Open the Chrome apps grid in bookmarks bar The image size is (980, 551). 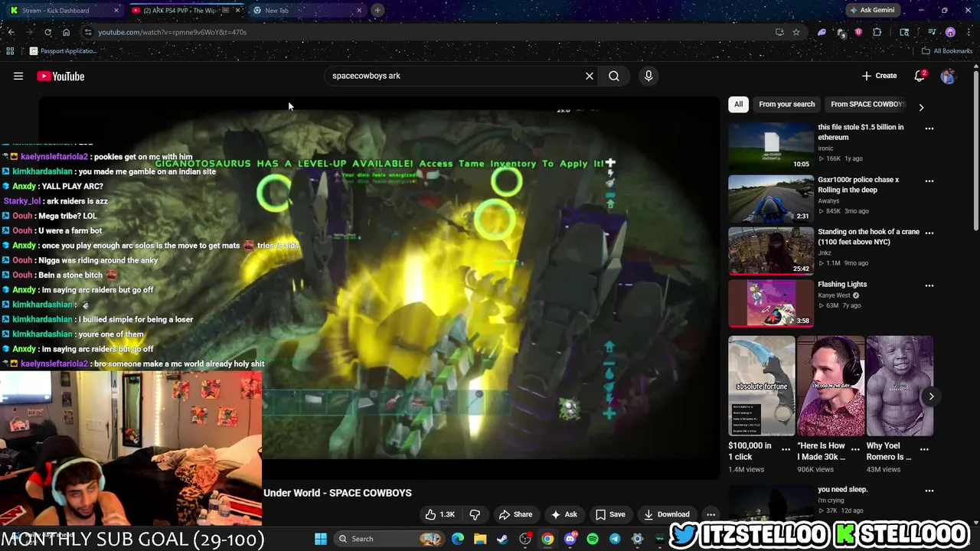tap(10, 51)
